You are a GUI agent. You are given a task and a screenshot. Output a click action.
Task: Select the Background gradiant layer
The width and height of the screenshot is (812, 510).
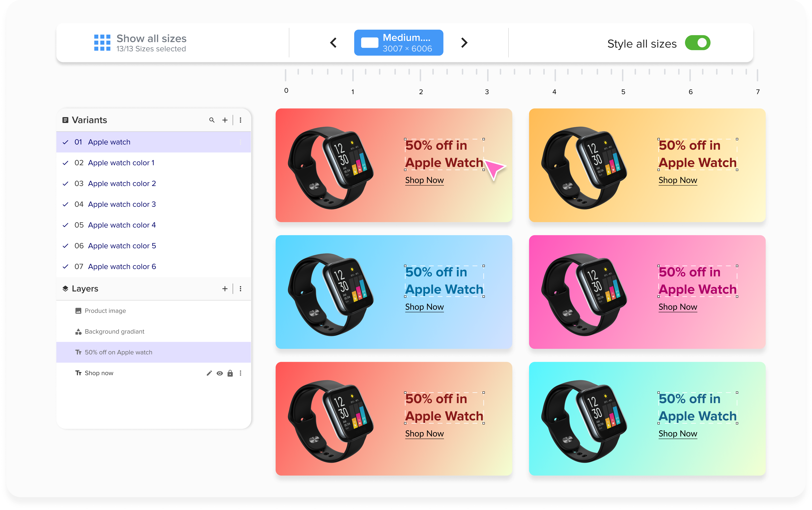point(153,332)
